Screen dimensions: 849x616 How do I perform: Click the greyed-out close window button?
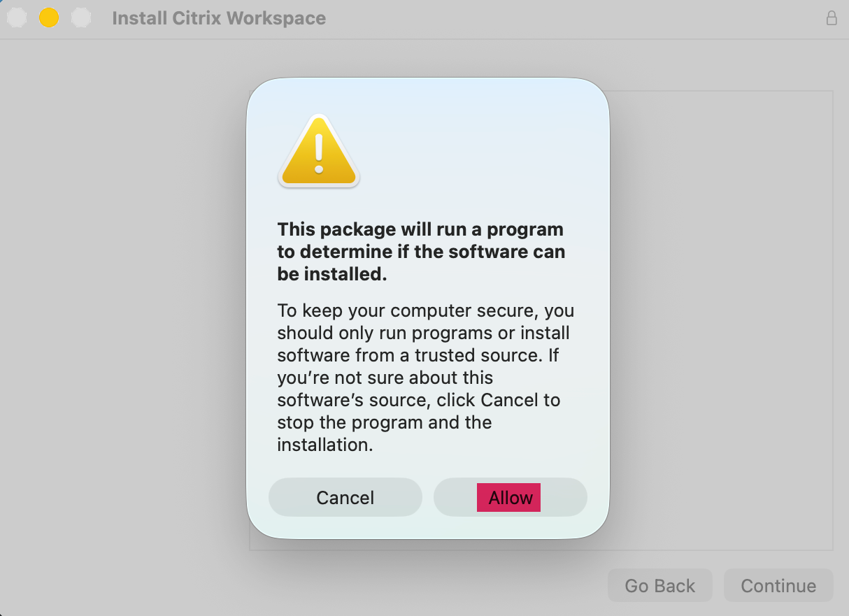[x=17, y=17]
